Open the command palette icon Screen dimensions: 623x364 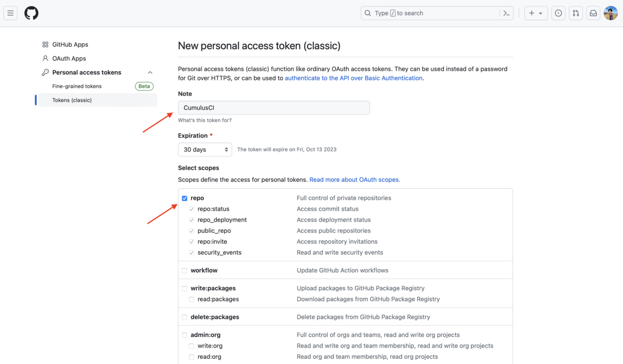click(507, 13)
